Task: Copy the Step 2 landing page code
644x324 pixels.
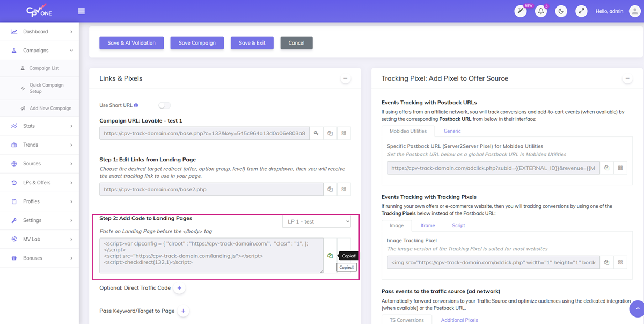Action: (330, 256)
